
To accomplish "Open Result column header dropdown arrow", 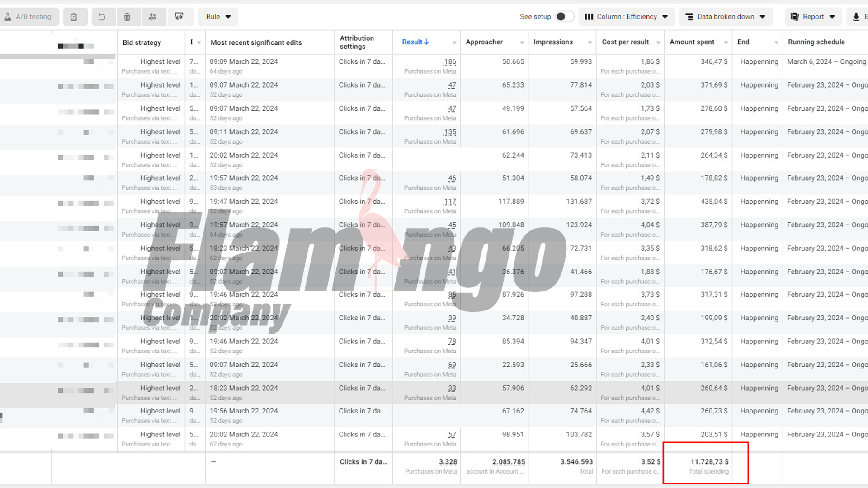I will click(454, 42).
